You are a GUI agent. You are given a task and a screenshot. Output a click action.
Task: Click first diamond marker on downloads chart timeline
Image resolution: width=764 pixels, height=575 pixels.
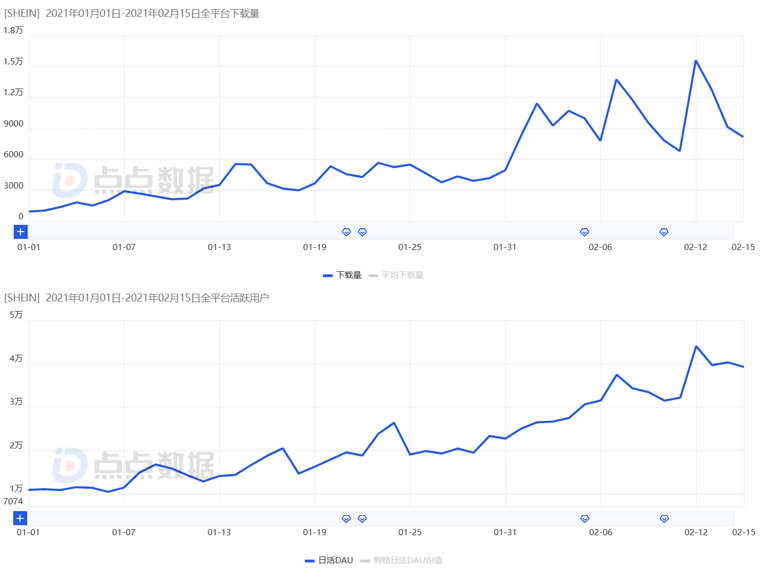(347, 232)
